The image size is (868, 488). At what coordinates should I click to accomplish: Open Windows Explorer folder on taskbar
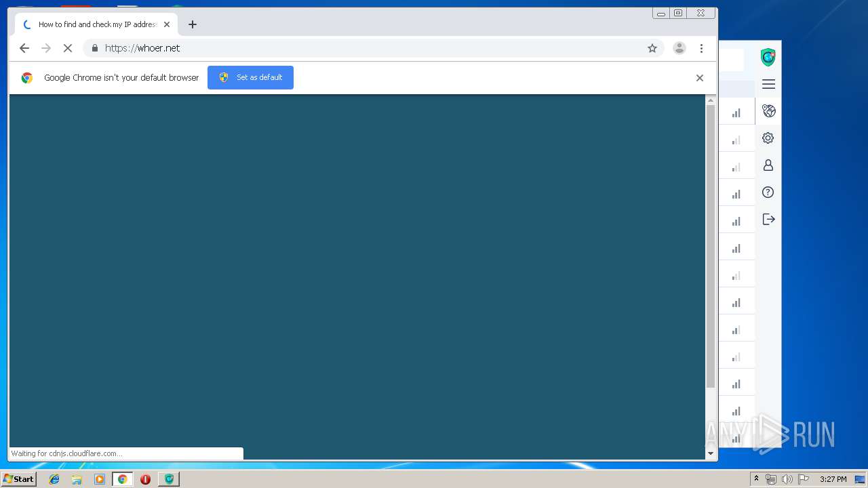(77, 479)
